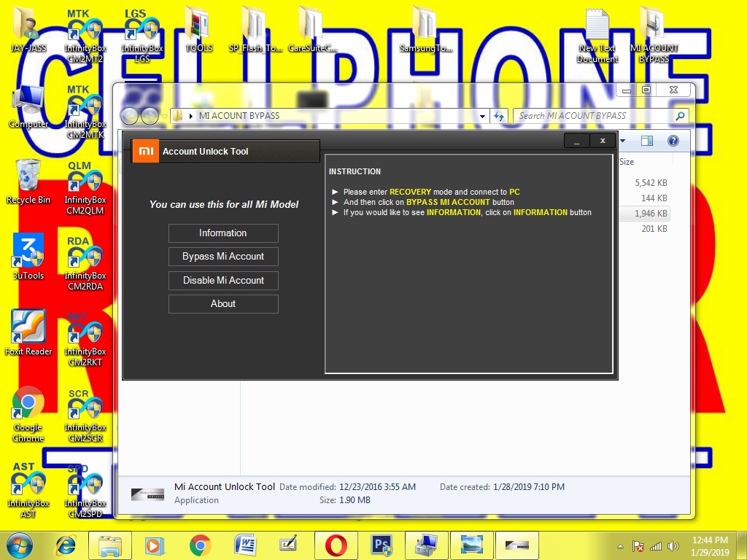
Task: Open Windows Media Player taskbar icon
Action: (x=155, y=545)
